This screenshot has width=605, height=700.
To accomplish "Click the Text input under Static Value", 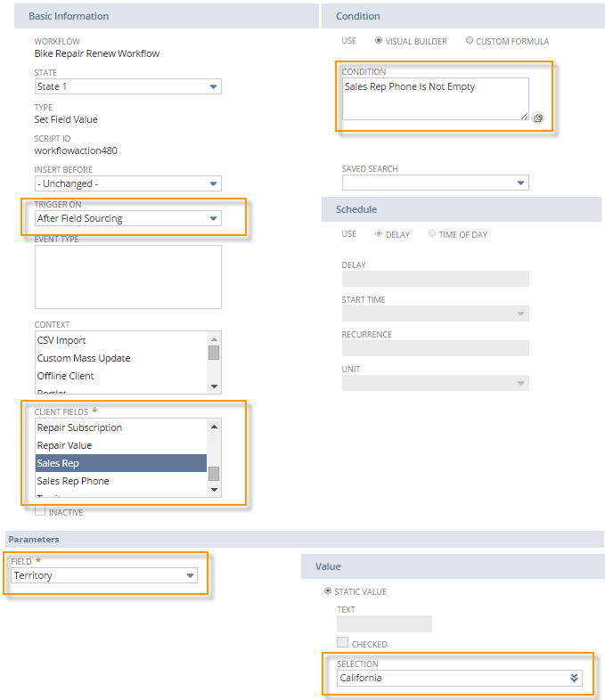I will (x=384, y=623).
